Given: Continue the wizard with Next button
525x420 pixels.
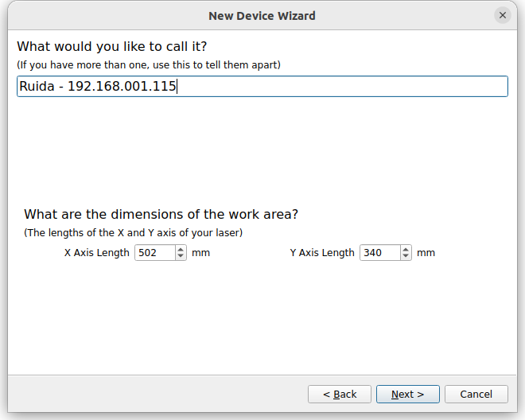Looking at the screenshot, I should tap(408, 395).
